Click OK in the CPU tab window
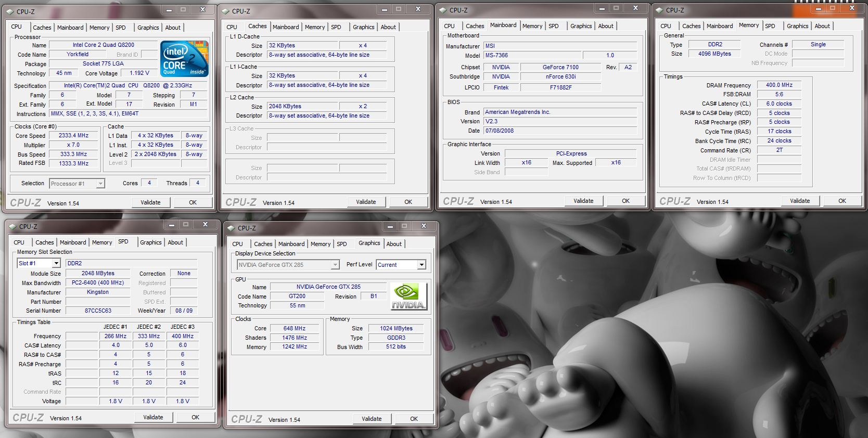Screen dimensions: 868x438 [x=193, y=202]
